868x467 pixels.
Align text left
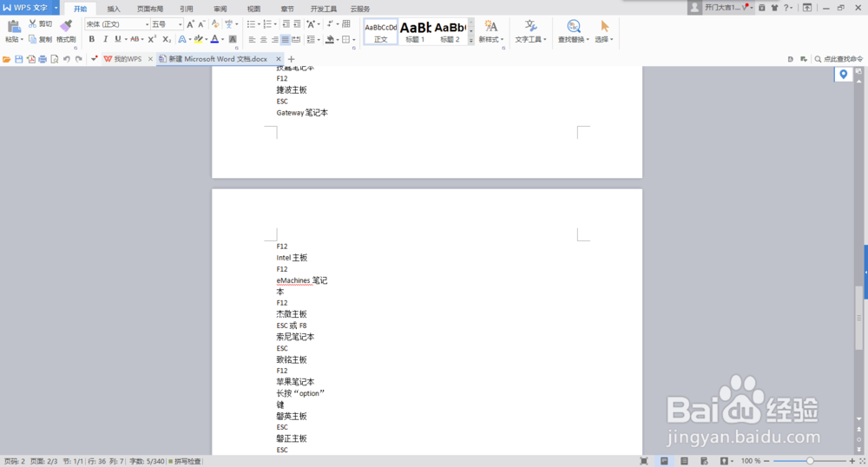tap(252, 39)
